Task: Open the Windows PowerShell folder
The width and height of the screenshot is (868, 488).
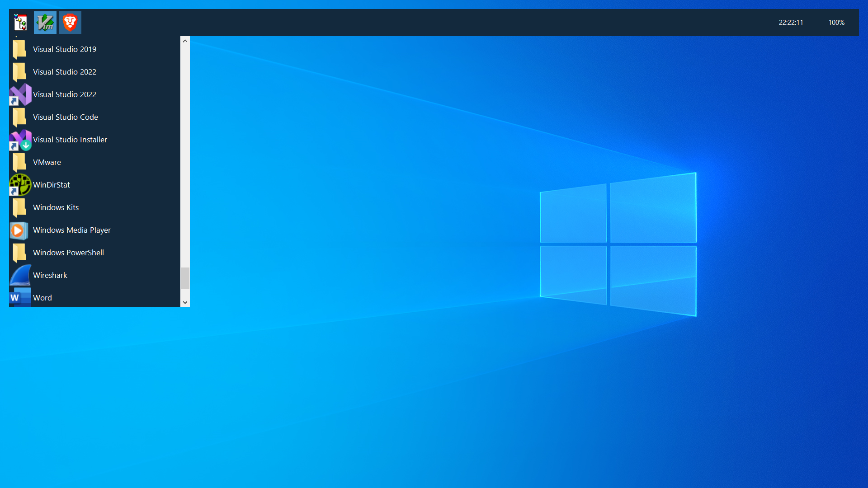Action: tap(68, 253)
